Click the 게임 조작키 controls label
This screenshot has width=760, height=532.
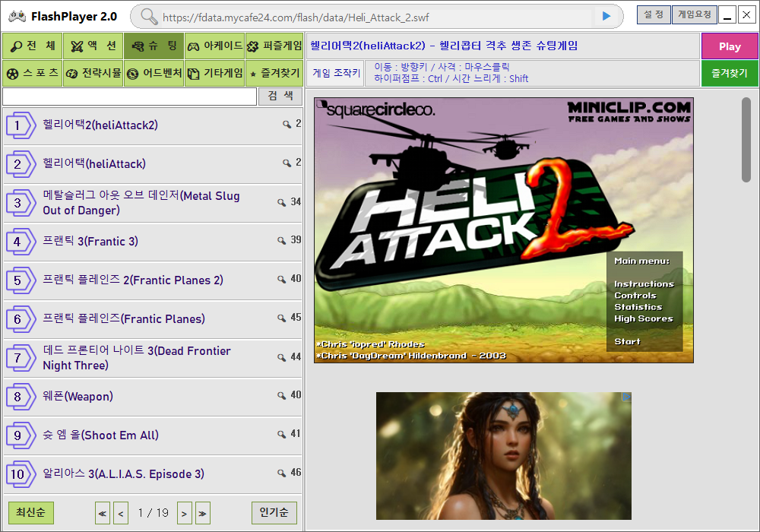coord(337,73)
